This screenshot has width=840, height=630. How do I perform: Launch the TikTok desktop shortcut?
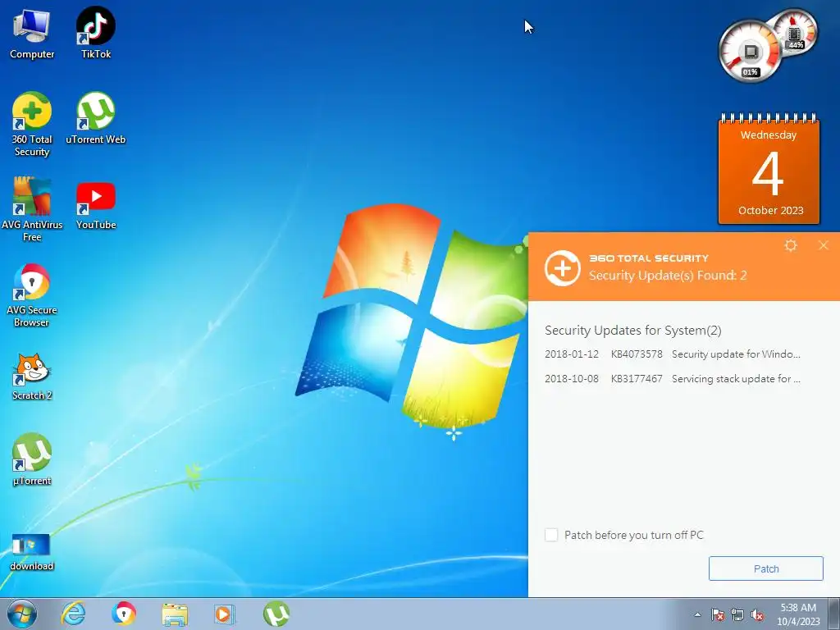click(96, 34)
